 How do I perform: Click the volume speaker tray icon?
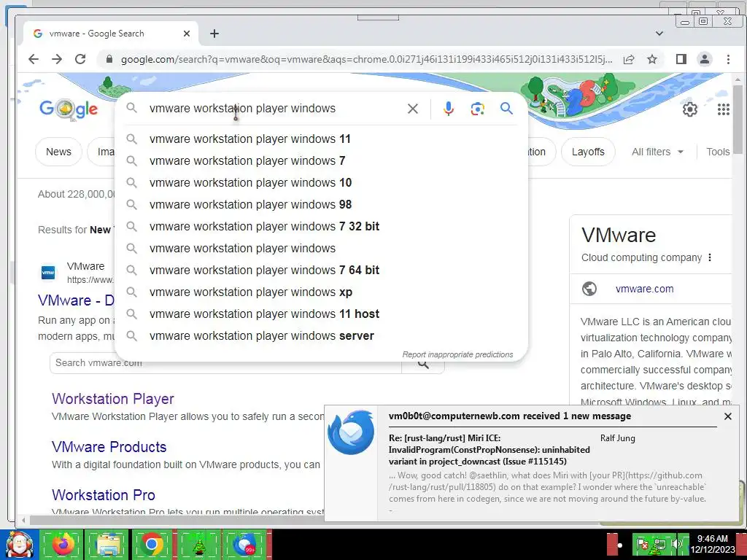pyautogui.click(x=676, y=544)
